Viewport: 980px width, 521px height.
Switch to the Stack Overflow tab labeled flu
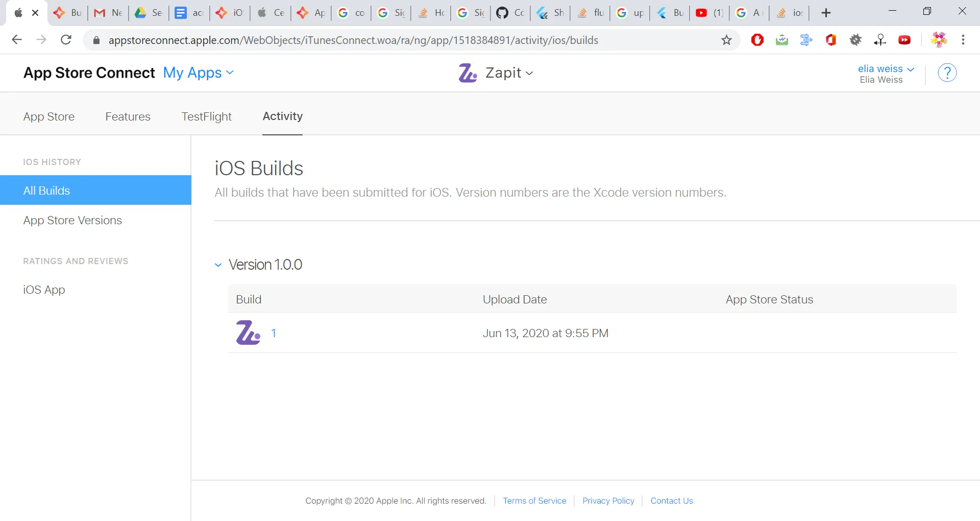click(590, 13)
